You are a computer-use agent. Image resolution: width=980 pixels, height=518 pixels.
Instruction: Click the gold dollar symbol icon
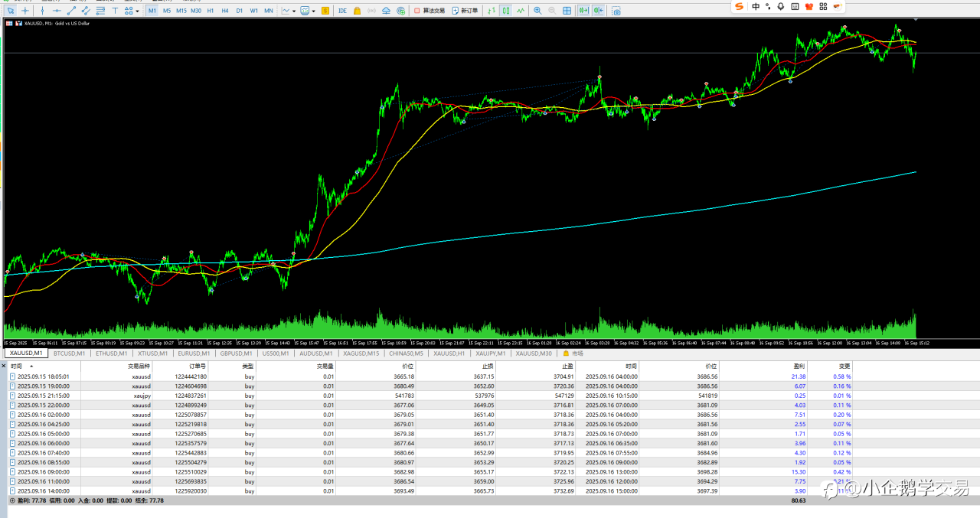pos(325,11)
